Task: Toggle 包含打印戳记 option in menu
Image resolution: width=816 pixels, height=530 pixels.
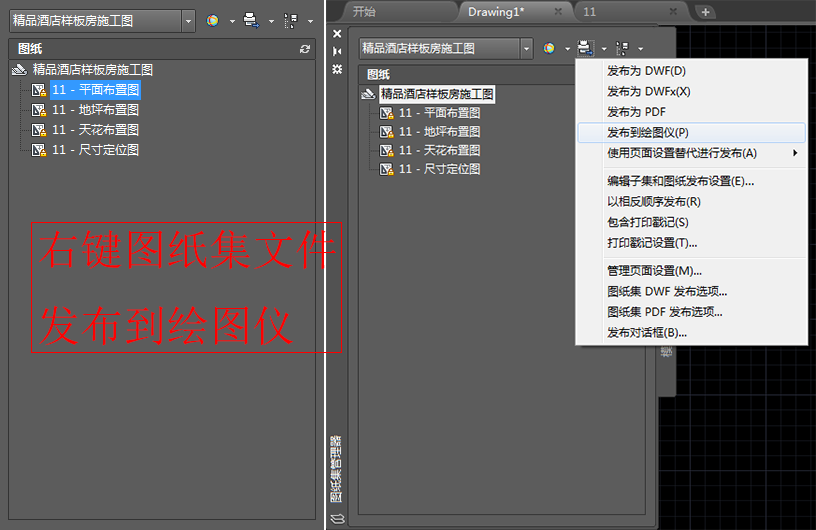Action: [647, 222]
